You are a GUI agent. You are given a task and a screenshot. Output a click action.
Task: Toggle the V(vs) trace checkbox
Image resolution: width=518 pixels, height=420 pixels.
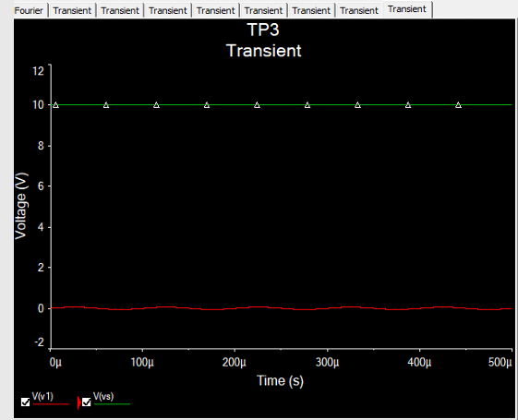[87, 402]
